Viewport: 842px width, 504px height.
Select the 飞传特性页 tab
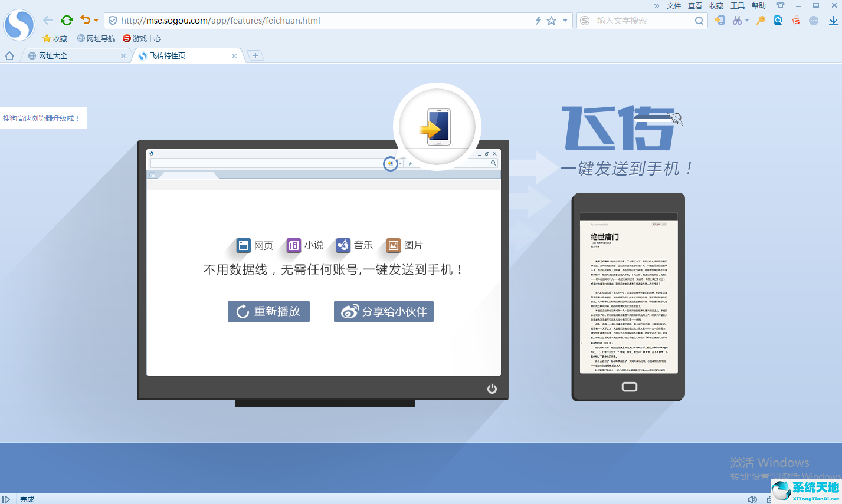(x=188, y=56)
